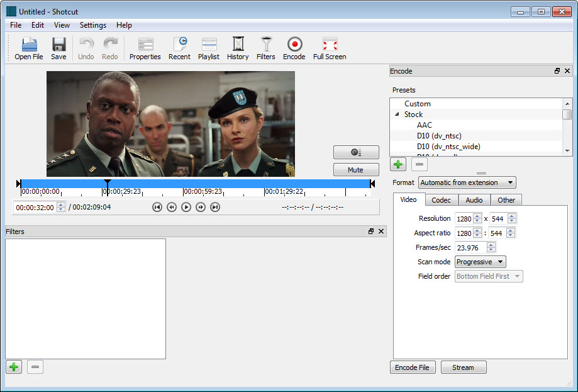This screenshot has width=578, height=392.
Task: Enter Full Screen mode from toolbar
Action: [330, 48]
